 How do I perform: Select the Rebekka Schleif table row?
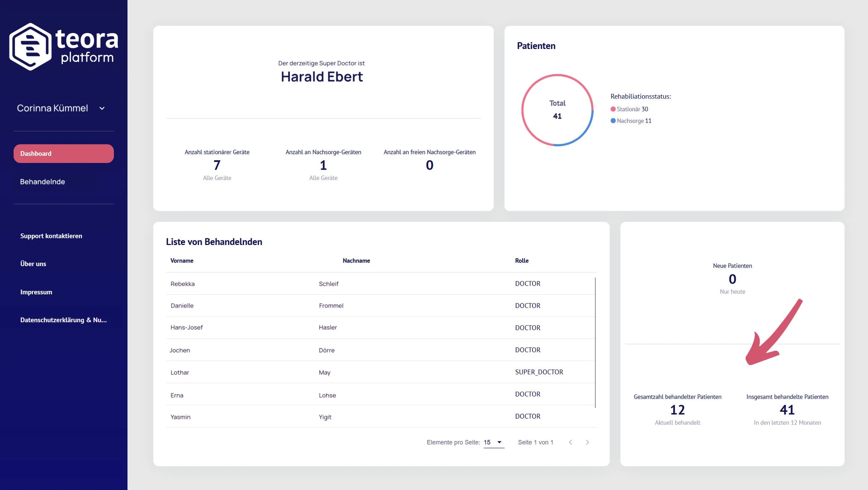pyautogui.click(x=381, y=284)
